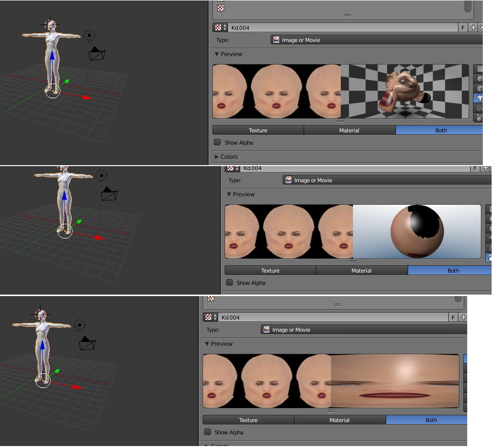Switch to Texture preview mode under the monkey preview
The image size is (496, 448).
coord(258,130)
